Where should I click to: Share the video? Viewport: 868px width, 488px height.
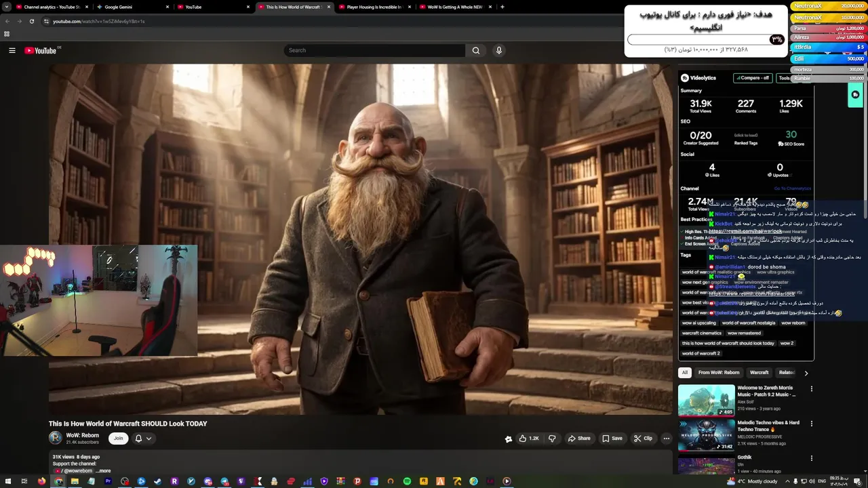coord(579,439)
